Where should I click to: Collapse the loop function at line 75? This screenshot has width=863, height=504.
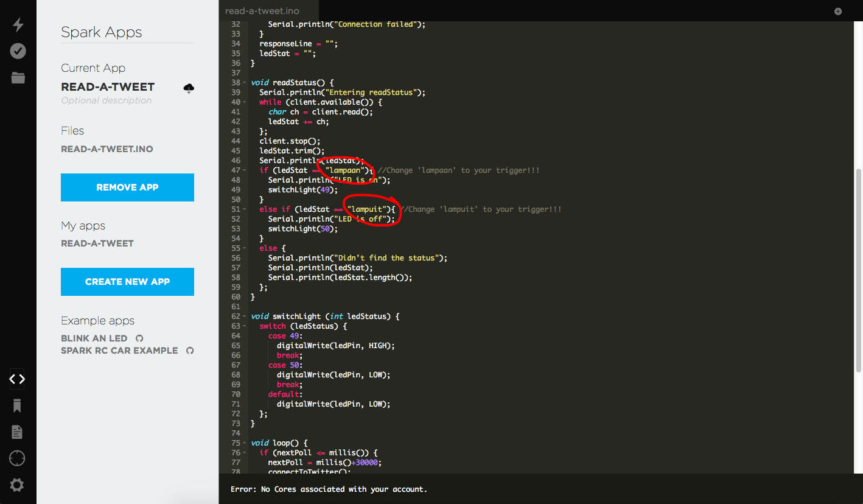tap(245, 443)
